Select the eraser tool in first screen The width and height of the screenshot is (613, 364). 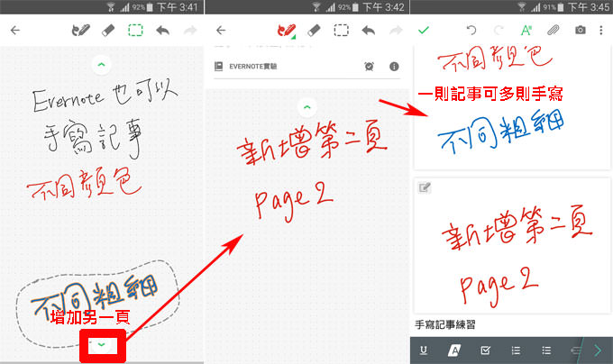coord(108,31)
